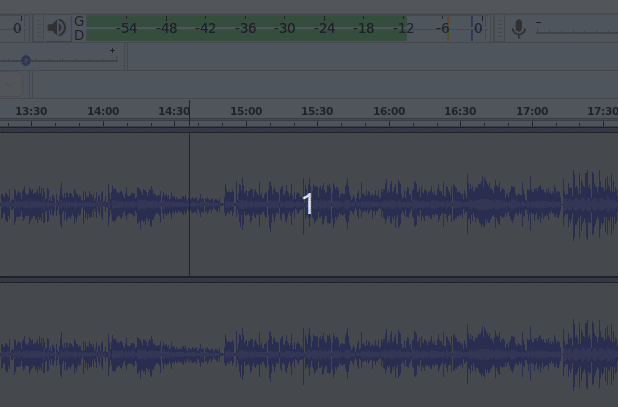Screen dimensions: 618x407
Task: Click the playback meter speaker icon
Action: [56, 28]
